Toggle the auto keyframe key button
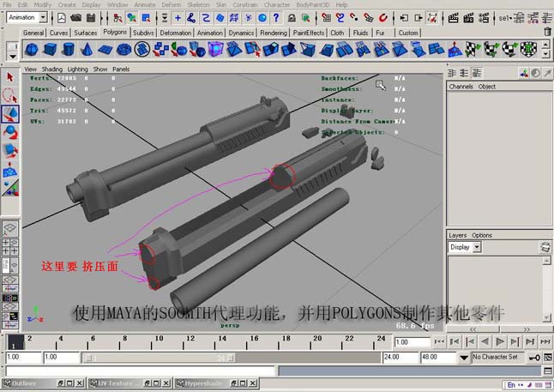Image resolution: width=554 pixels, height=392 pixels. 533,358
